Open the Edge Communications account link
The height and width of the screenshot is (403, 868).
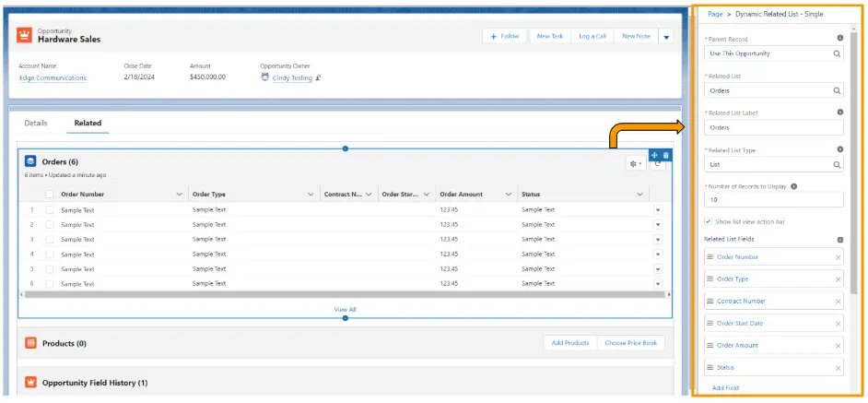tap(53, 78)
